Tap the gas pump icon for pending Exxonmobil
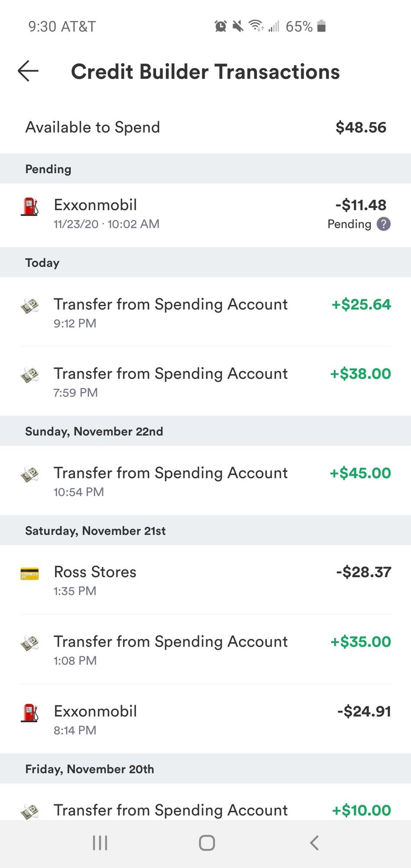This screenshot has width=411, height=868. 30,207
